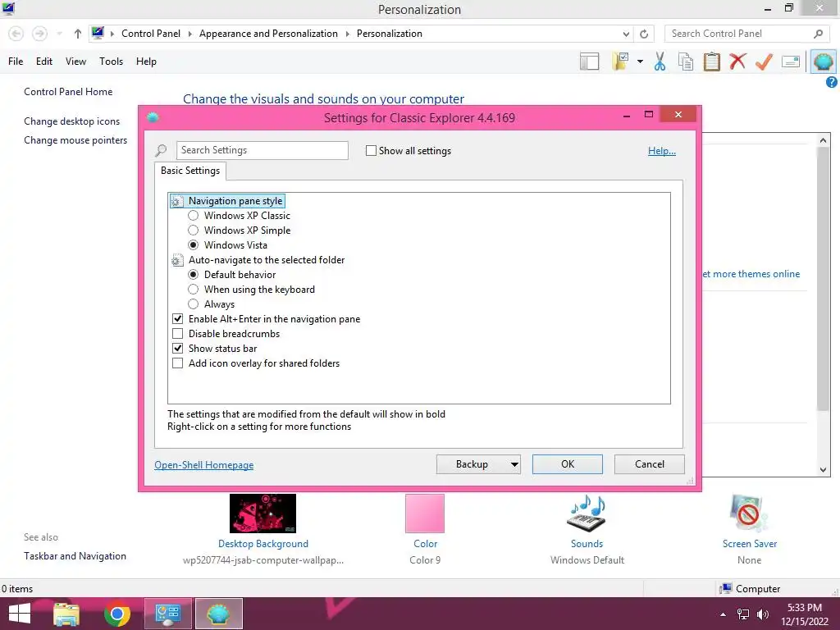
Task: Click the Screen Saver icon
Action: 749,514
